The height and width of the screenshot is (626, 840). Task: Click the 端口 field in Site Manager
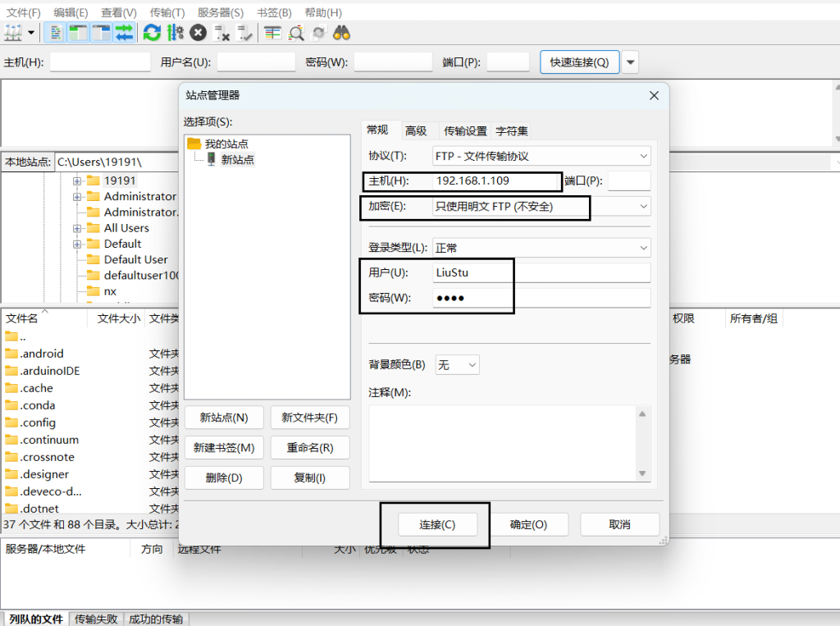629,181
